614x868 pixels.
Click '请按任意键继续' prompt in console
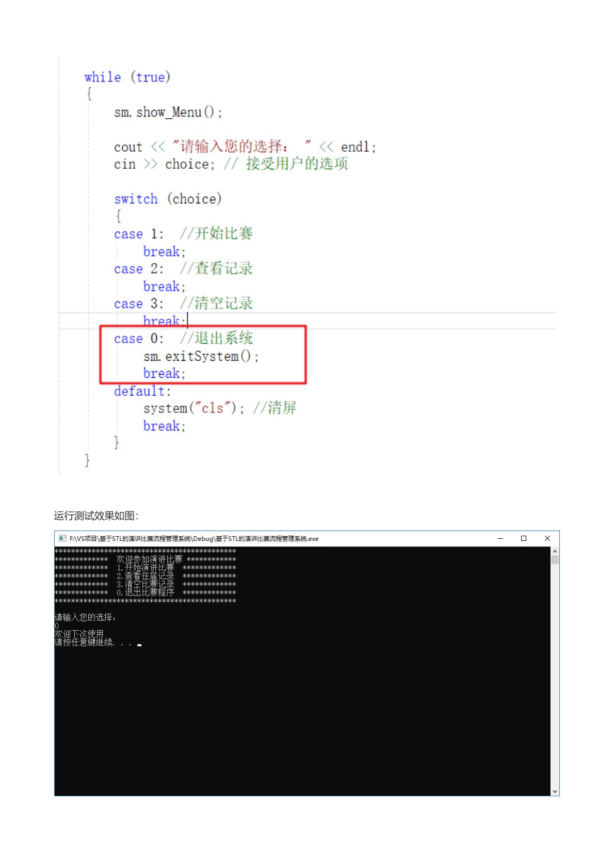(93, 642)
